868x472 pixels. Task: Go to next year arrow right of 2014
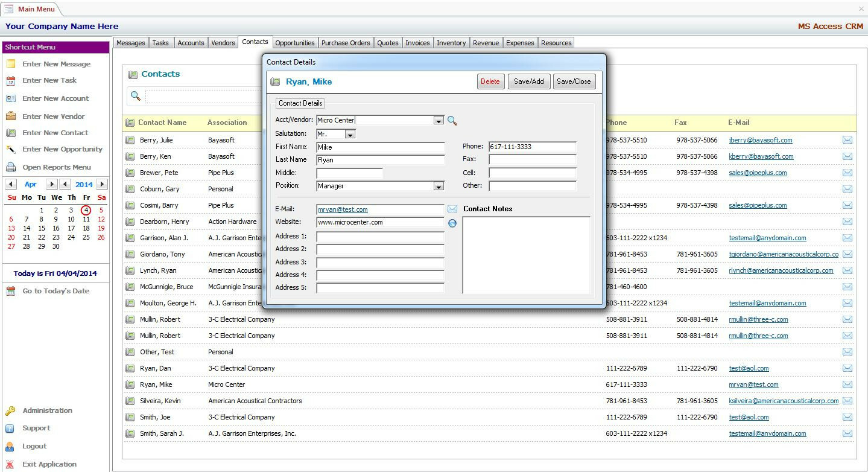click(x=102, y=184)
